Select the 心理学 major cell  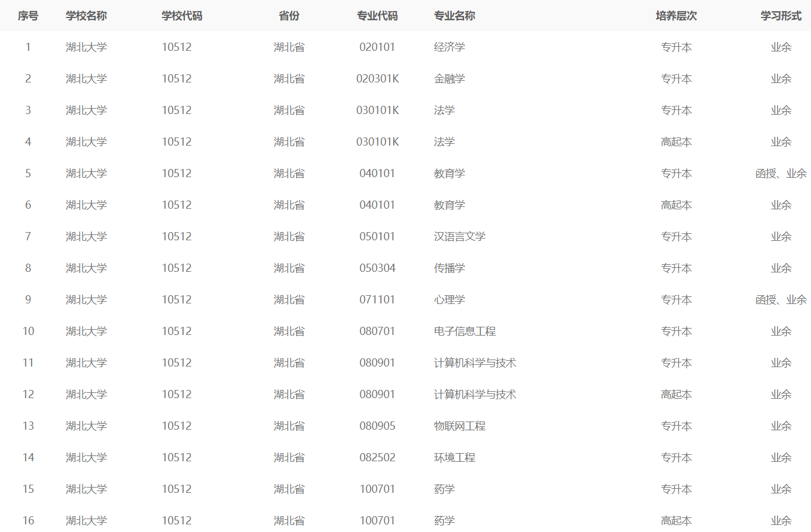click(x=449, y=300)
